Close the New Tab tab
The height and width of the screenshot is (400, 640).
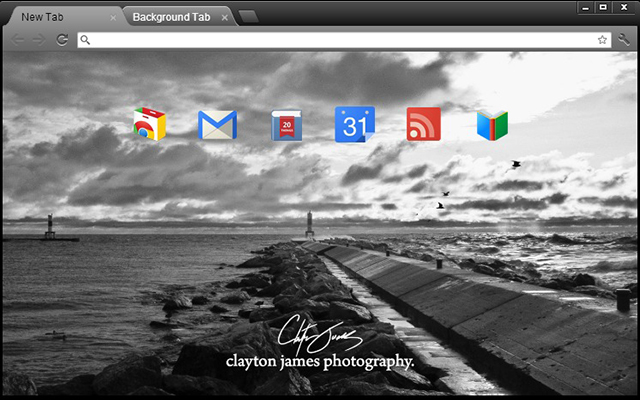coord(113,18)
